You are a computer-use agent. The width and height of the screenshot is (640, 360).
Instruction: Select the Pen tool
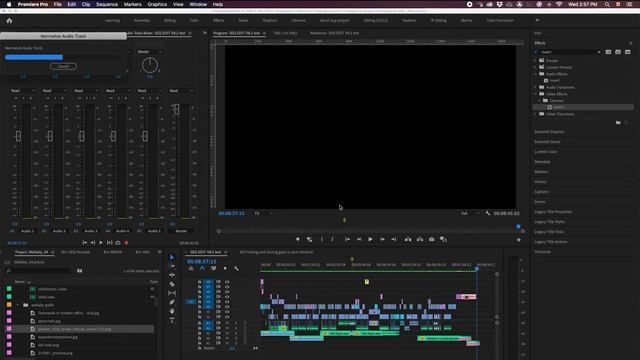click(x=172, y=302)
